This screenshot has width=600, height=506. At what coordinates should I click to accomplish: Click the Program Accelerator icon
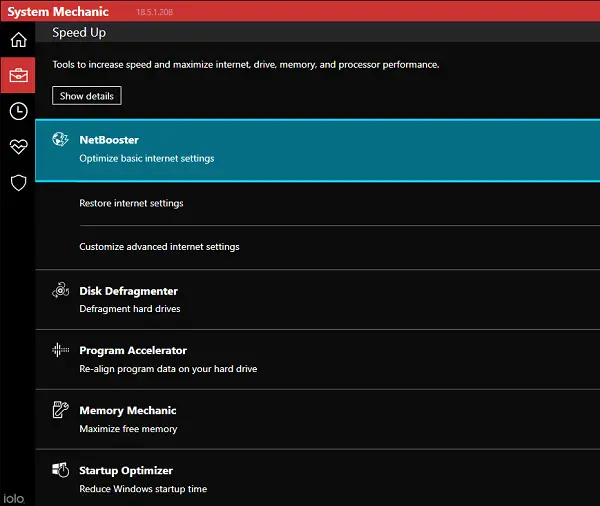(60, 350)
